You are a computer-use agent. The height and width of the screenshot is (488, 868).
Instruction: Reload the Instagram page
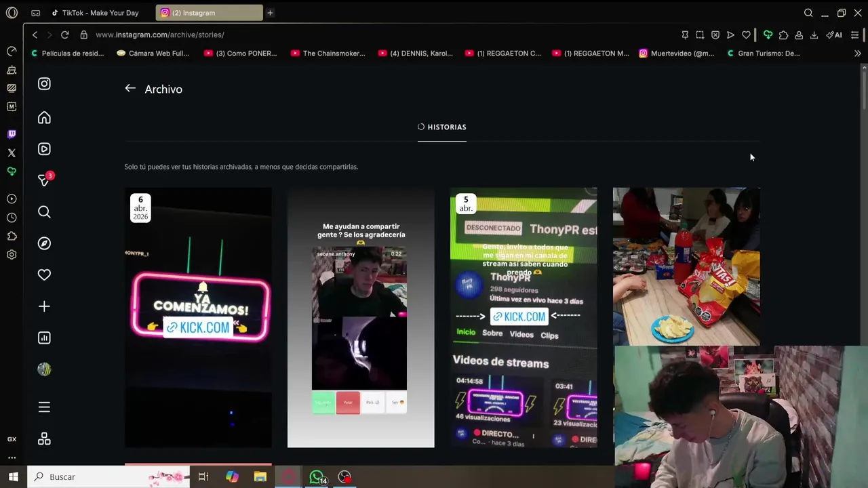tap(64, 35)
